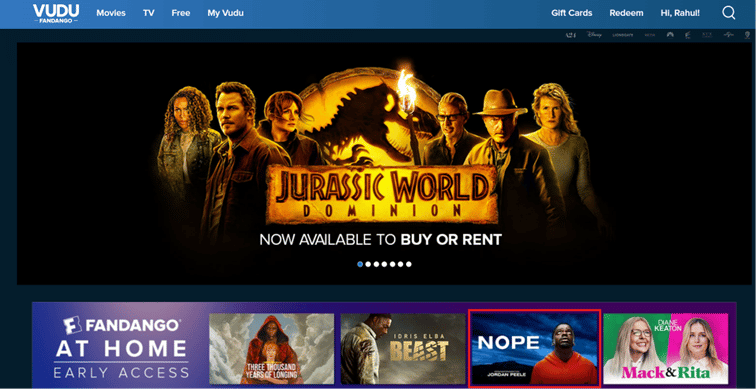Open the Universal studio logo
Viewport: 756px width, 389px height.
point(729,35)
